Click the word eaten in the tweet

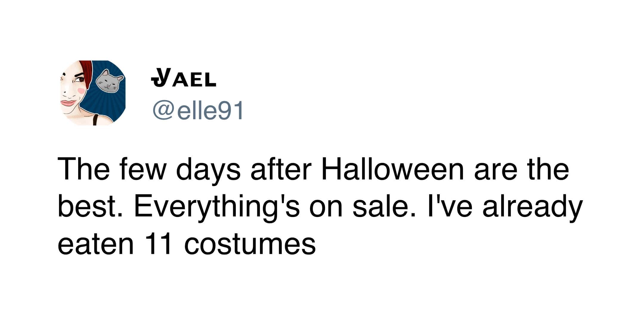coord(95,244)
